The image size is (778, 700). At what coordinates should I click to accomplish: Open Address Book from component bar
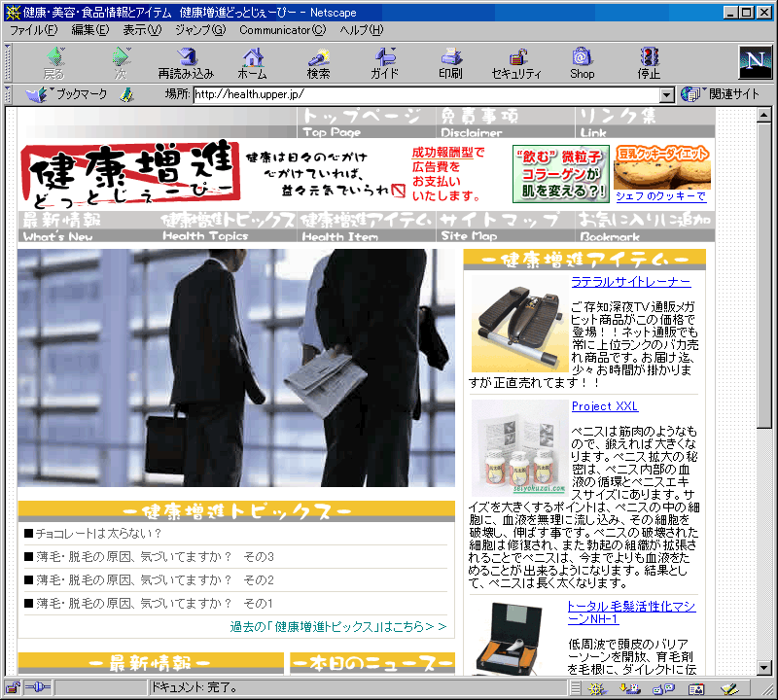click(x=696, y=688)
